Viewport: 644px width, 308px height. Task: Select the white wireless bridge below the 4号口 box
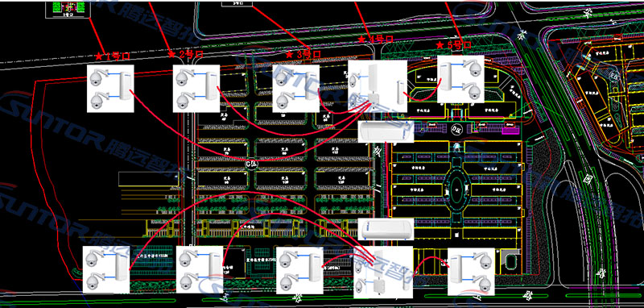coord(386,131)
